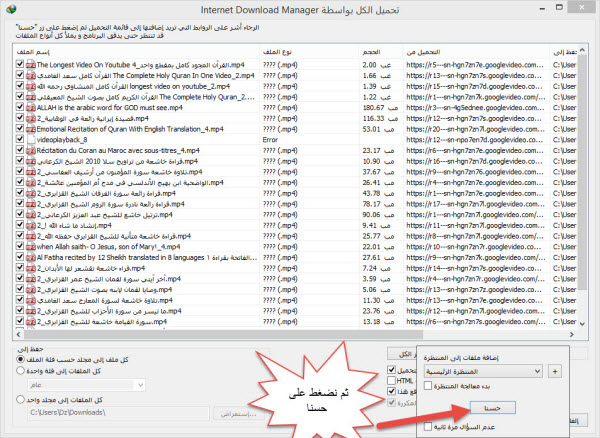
Task: Select radio 'كل ملف إلى مجلد حسب فئة الملف'
Action: click(x=20, y=360)
